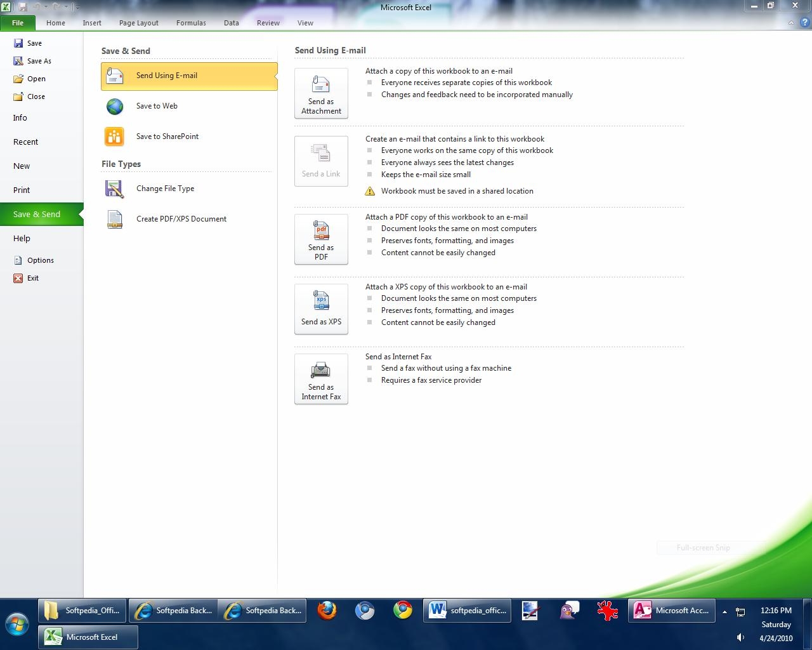Image resolution: width=812 pixels, height=650 pixels.
Task: Open Excel Options from the sidebar
Action: (40, 260)
